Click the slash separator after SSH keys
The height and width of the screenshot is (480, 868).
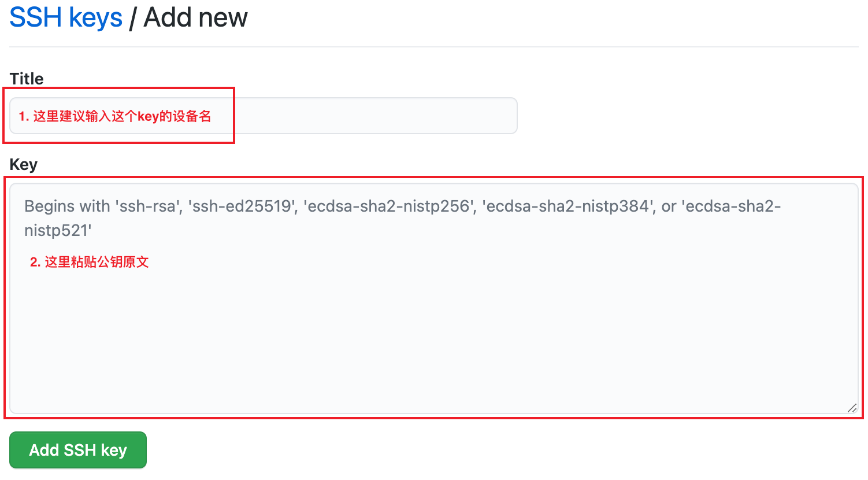click(133, 18)
